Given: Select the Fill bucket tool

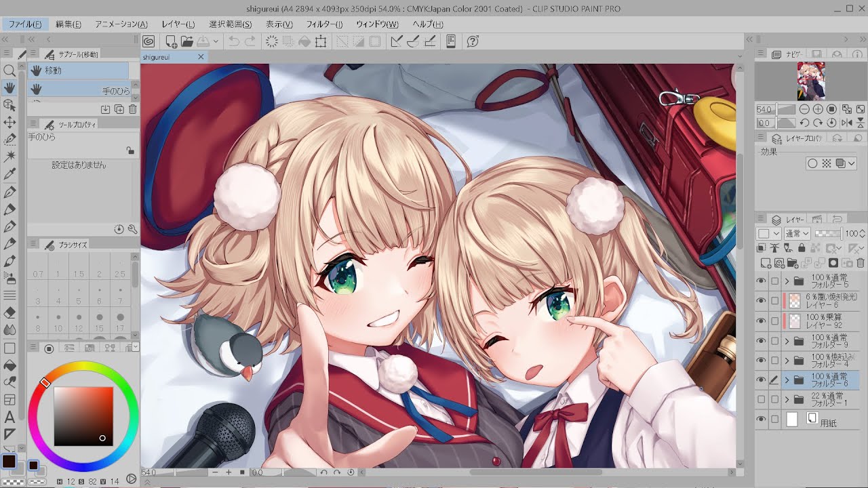Looking at the screenshot, I should (x=9, y=365).
